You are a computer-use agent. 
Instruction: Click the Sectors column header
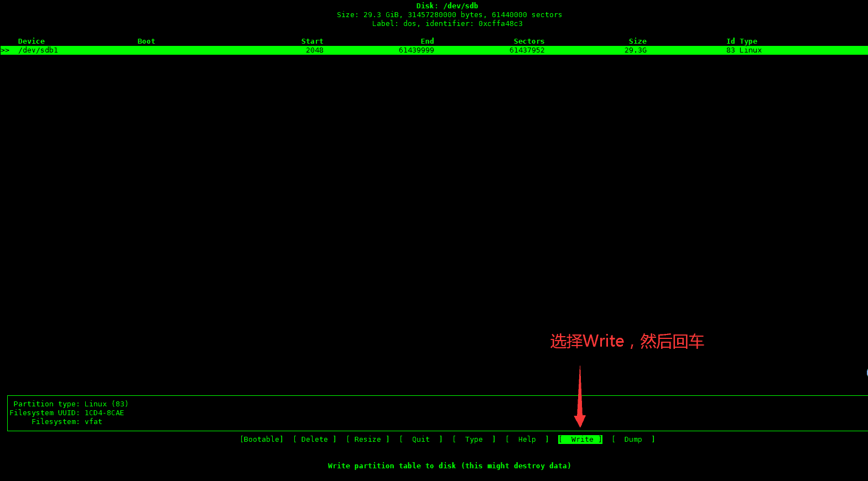[x=529, y=41]
